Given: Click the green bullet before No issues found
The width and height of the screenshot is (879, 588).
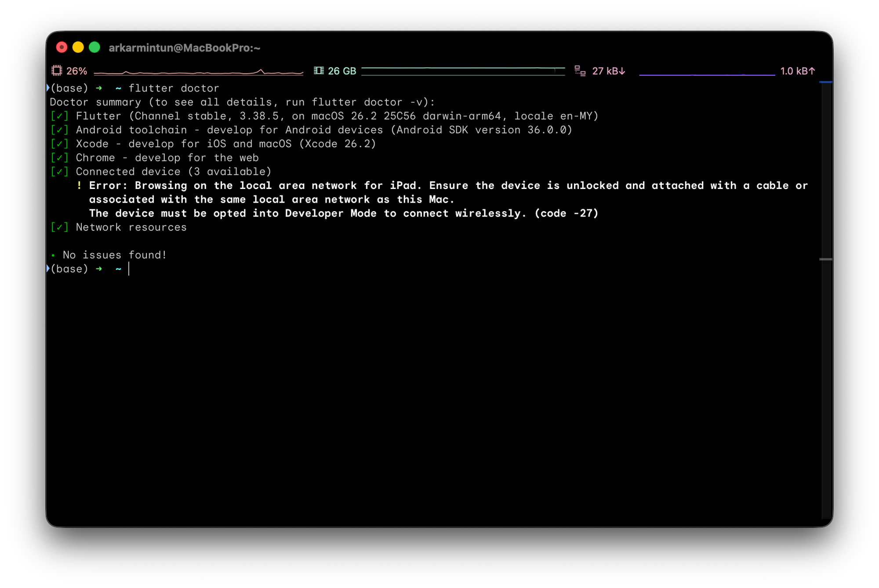Looking at the screenshot, I should pyautogui.click(x=53, y=255).
